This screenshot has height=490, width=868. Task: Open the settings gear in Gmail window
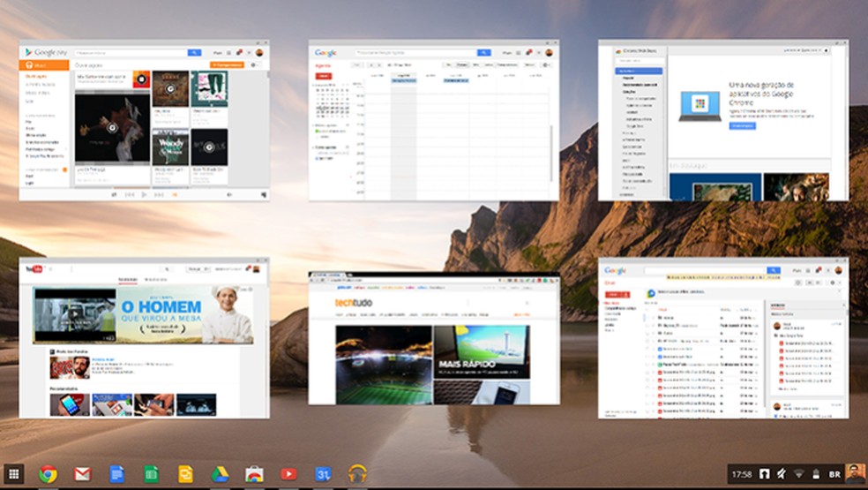click(x=833, y=283)
